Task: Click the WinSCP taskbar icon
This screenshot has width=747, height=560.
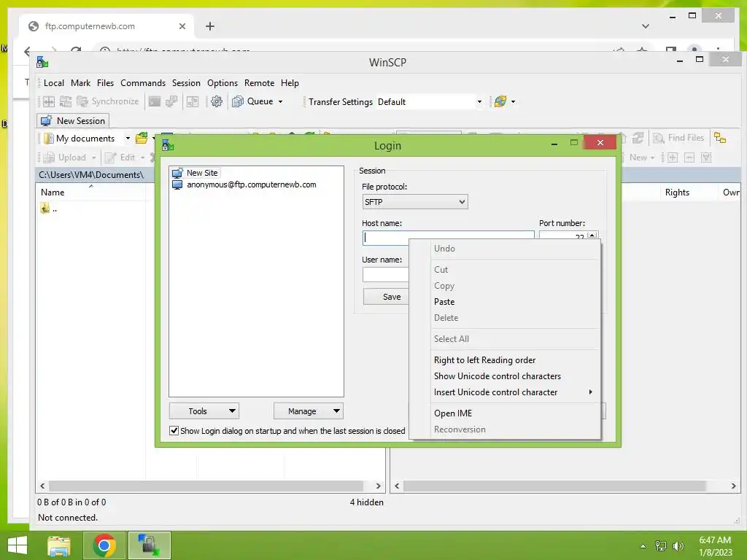Action: [149, 545]
